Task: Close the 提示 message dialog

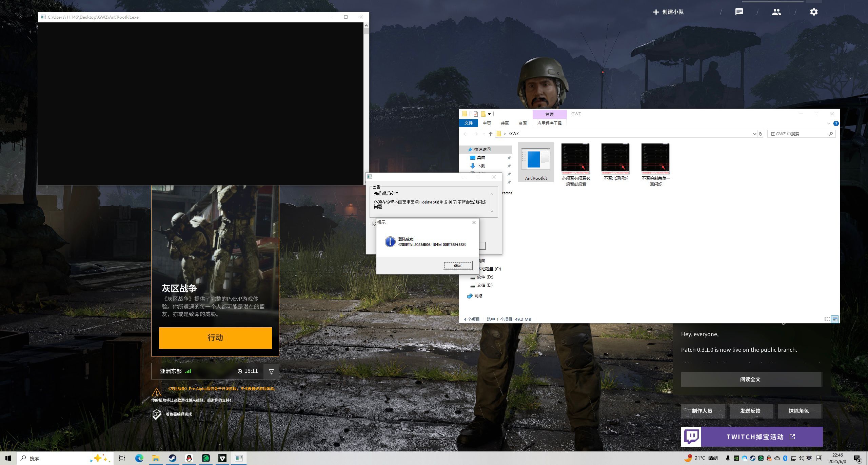Action: [x=474, y=222]
